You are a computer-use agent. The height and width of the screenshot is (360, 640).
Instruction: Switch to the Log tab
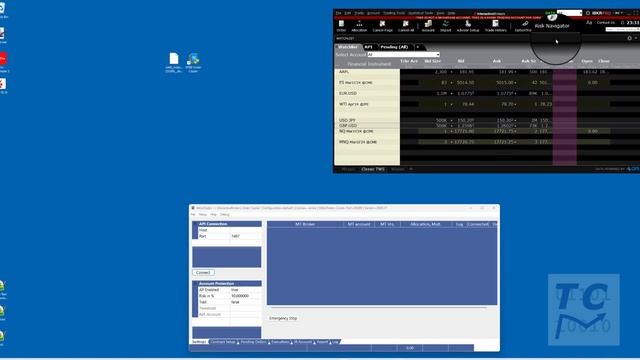pos(335,342)
